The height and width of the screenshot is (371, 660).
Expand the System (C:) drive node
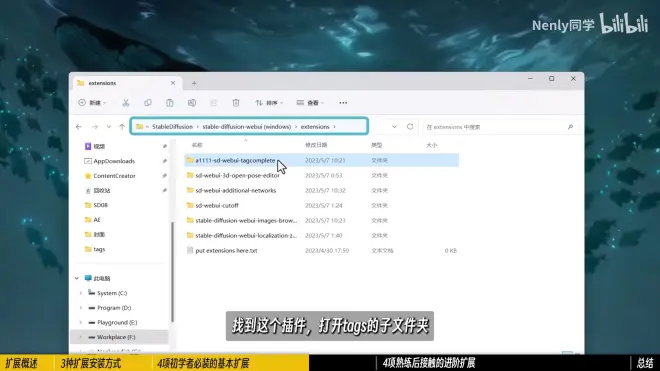(x=81, y=293)
